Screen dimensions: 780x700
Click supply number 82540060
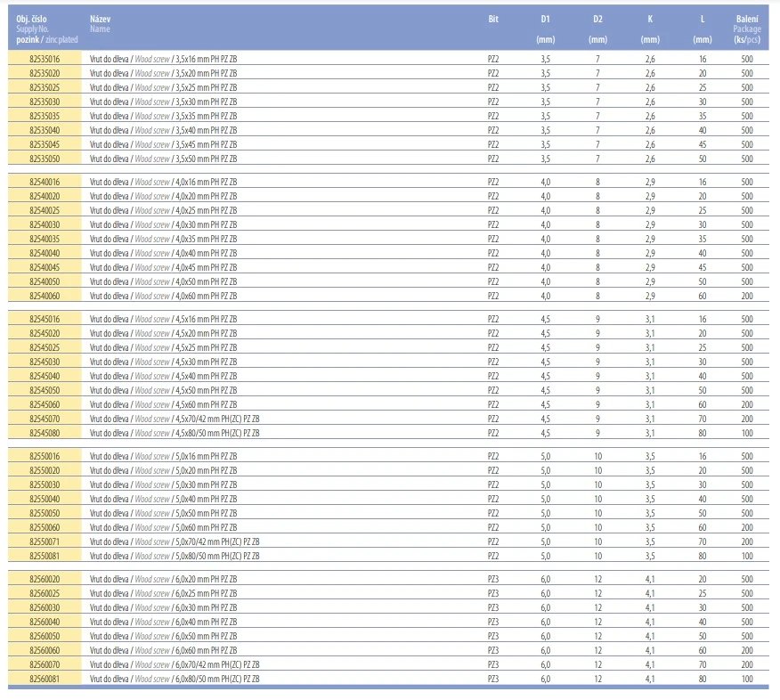point(45,296)
